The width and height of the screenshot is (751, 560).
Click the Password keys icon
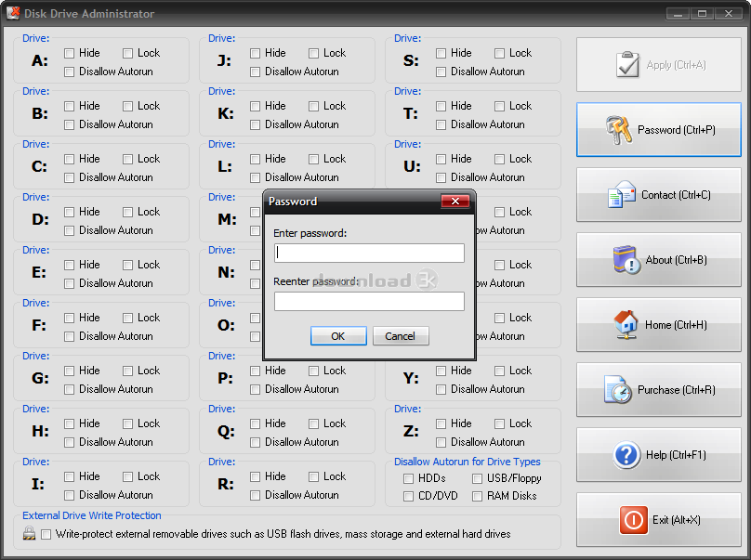point(619,130)
